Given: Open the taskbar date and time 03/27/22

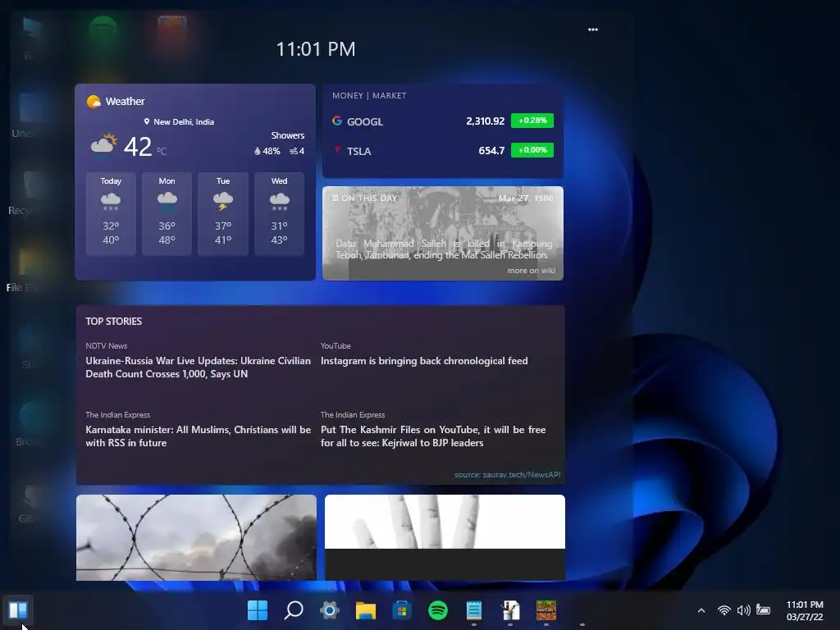Looking at the screenshot, I should pyautogui.click(x=805, y=610).
